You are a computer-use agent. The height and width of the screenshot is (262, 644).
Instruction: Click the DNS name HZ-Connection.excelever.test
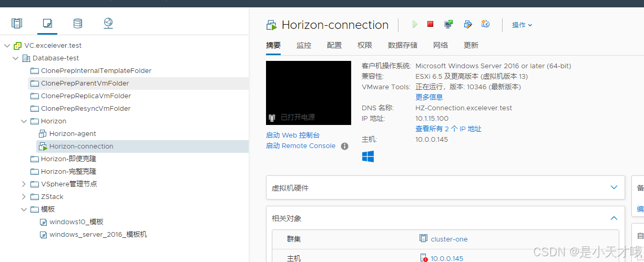(x=464, y=108)
